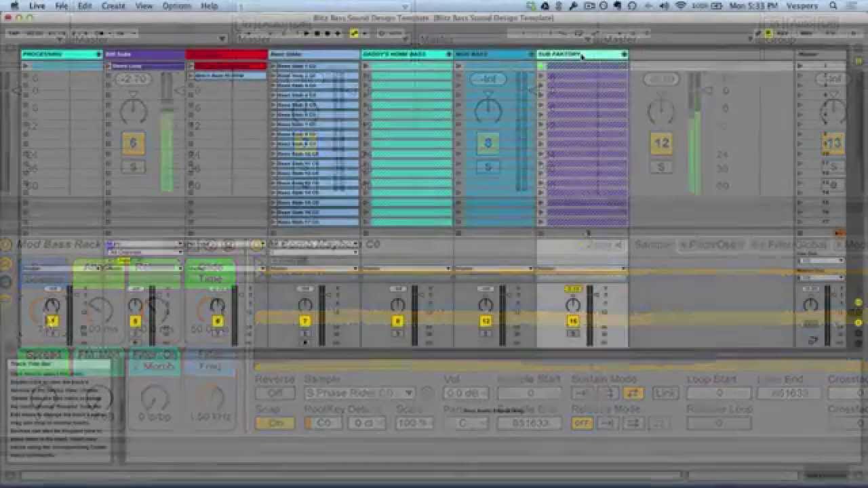Unfold the PROCESSING group track
The image size is (868, 488).
click(x=99, y=54)
